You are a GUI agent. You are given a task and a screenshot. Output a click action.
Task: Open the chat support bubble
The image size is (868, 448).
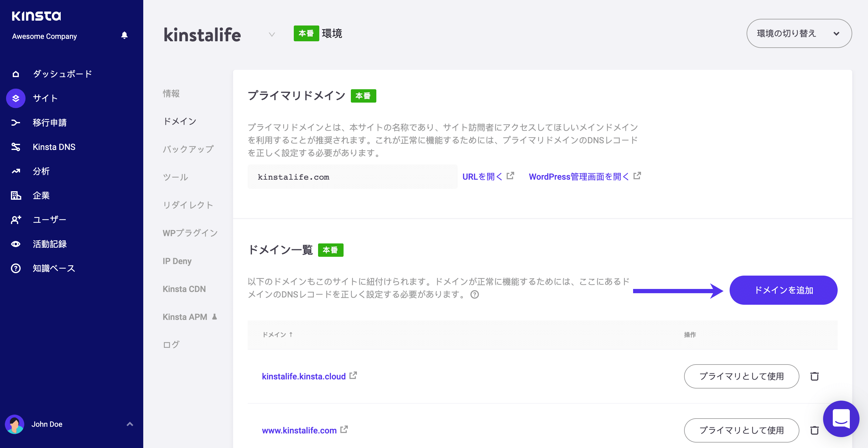click(841, 419)
